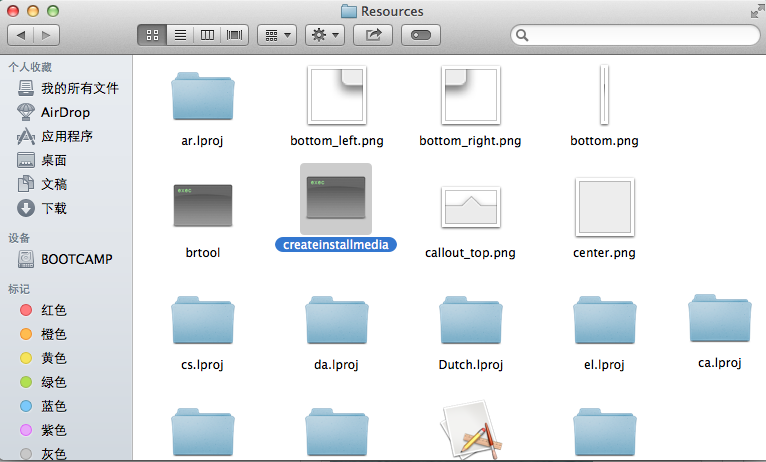Viewport: 766px width, 462px height.
Task: Select the blue 蓝色 tag
Action: 43,406
